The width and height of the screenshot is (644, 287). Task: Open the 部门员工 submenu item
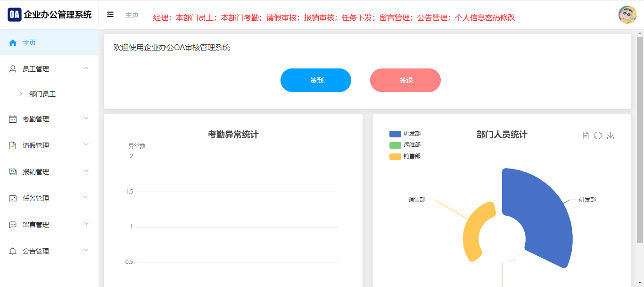coord(42,94)
